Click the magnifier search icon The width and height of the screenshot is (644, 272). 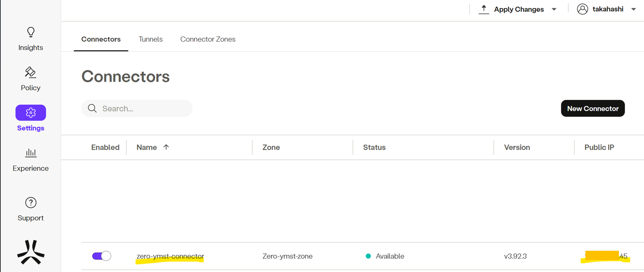click(92, 108)
